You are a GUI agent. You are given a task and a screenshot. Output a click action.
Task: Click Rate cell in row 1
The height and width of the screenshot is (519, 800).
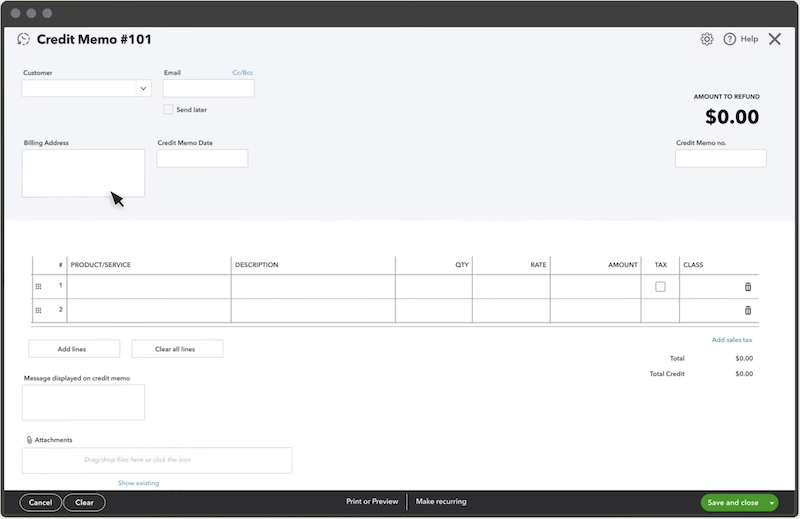tap(511, 287)
